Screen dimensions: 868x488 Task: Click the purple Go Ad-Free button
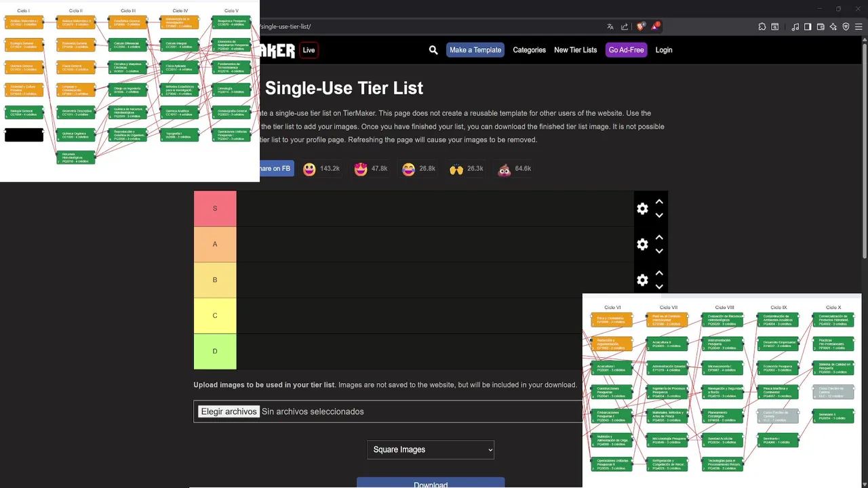[x=626, y=50]
